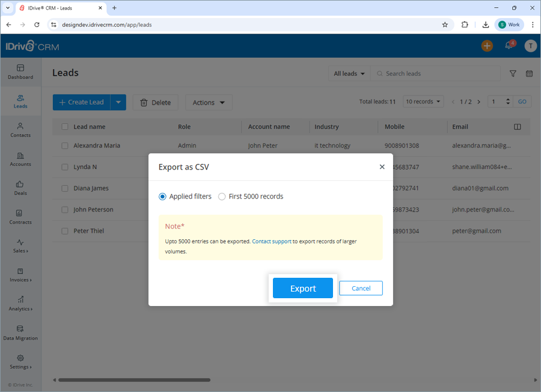Open the Dashboard from the sidebar
Screen dimensions: 541x392
pyautogui.click(x=20, y=72)
